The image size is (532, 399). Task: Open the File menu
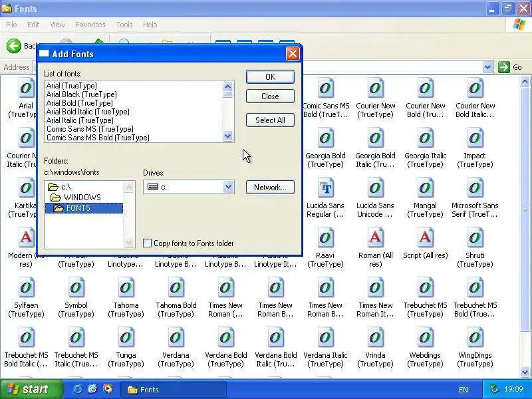click(x=11, y=25)
